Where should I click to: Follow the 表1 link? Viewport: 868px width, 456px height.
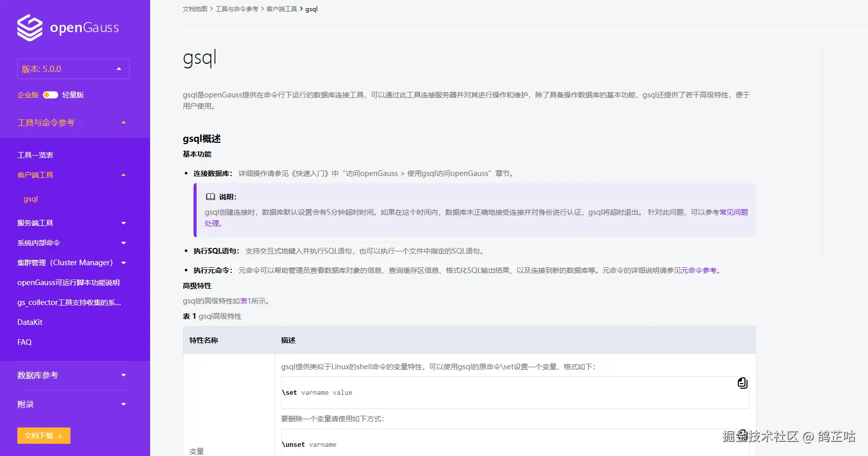pos(246,301)
